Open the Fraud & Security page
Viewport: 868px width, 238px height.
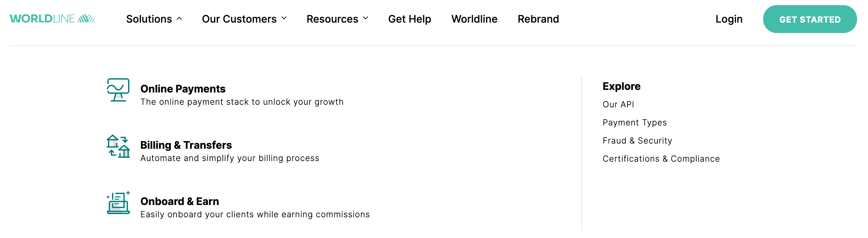(637, 141)
